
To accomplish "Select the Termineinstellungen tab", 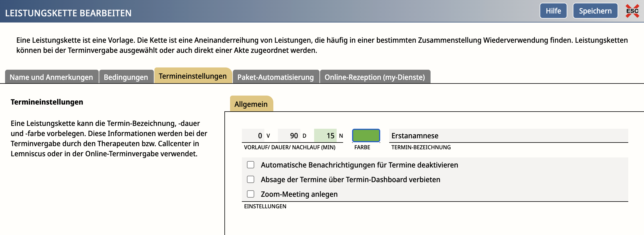I will (x=193, y=76).
